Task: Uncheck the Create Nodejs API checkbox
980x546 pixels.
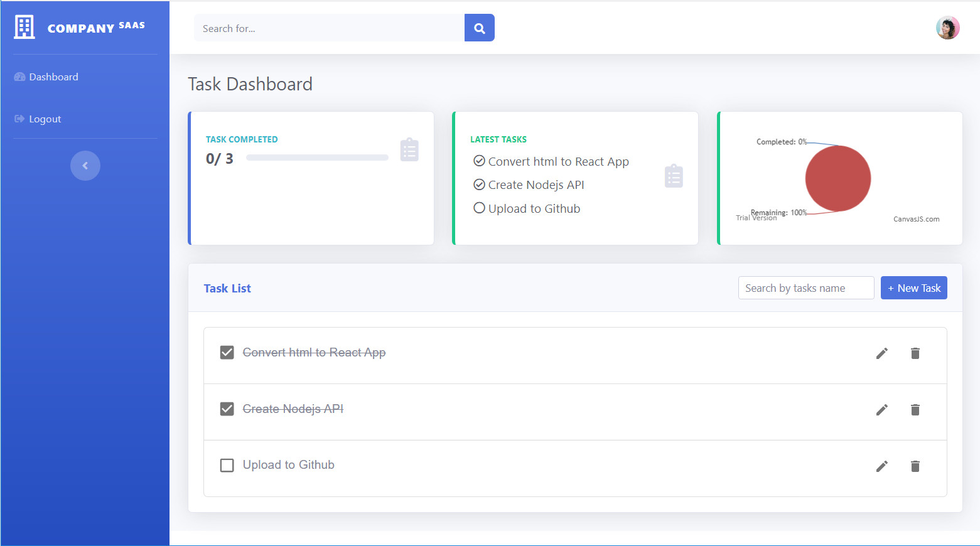Action: (227, 409)
